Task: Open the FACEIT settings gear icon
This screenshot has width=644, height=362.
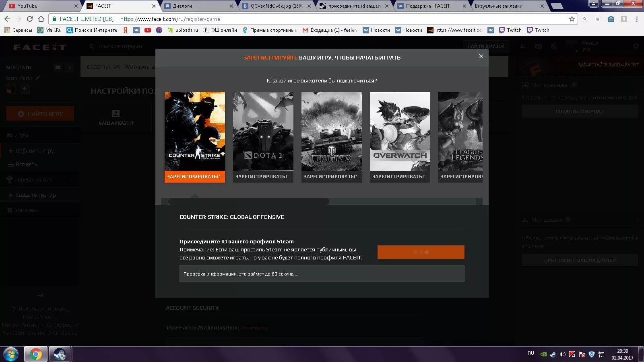Action: click(636, 46)
